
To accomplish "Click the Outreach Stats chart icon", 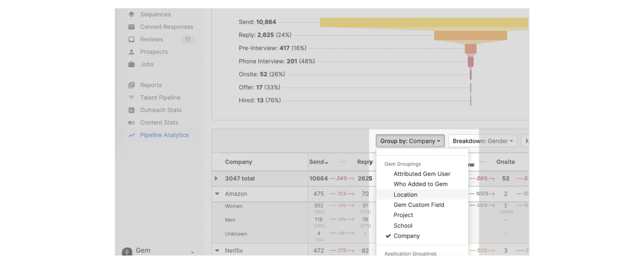I will point(131,110).
